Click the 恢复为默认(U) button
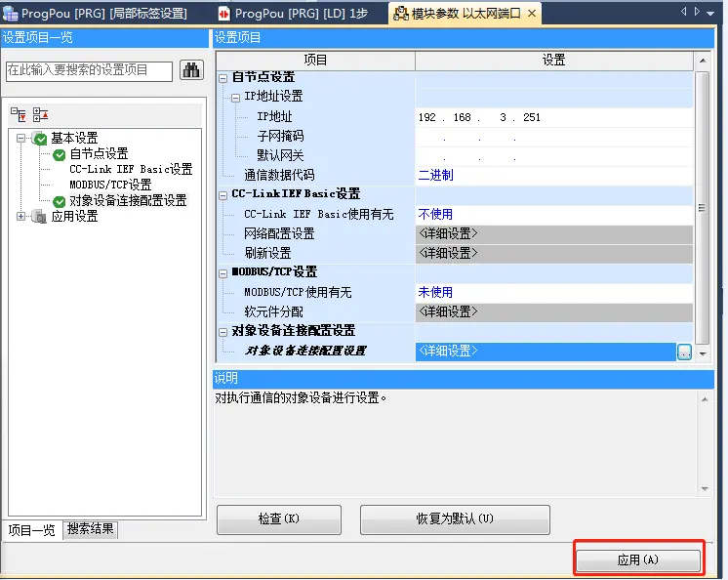Viewport: 728px width, 580px height. (x=455, y=519)
